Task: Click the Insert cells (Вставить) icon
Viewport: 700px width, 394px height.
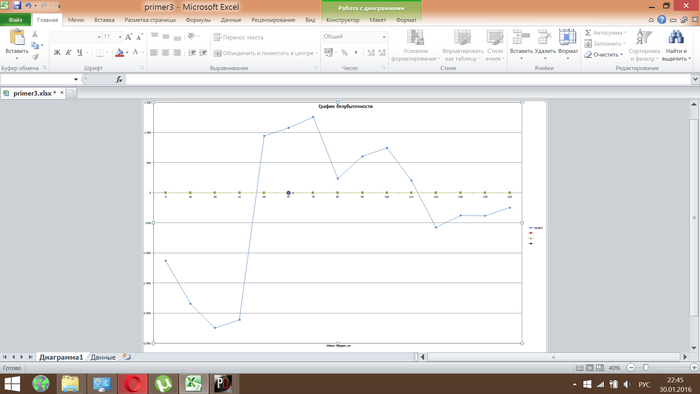Action: pyautogui.click(x=521, y=37)
